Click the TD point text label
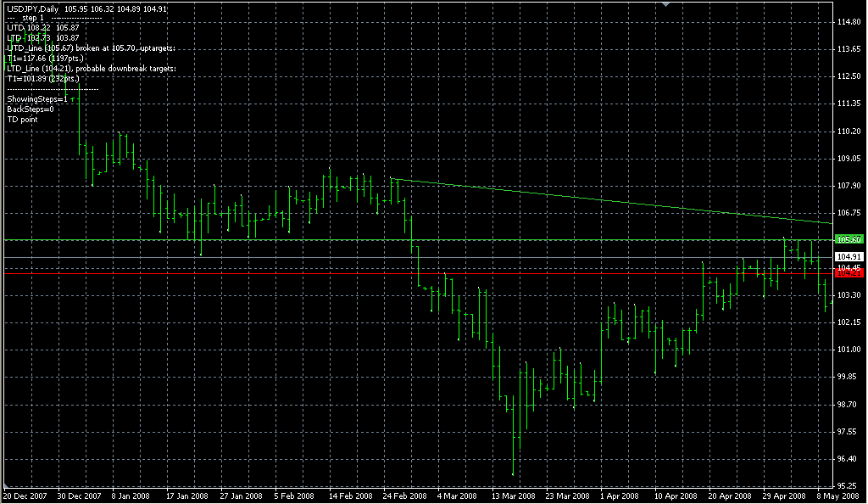868x504 pixels. tap(22, 120)
